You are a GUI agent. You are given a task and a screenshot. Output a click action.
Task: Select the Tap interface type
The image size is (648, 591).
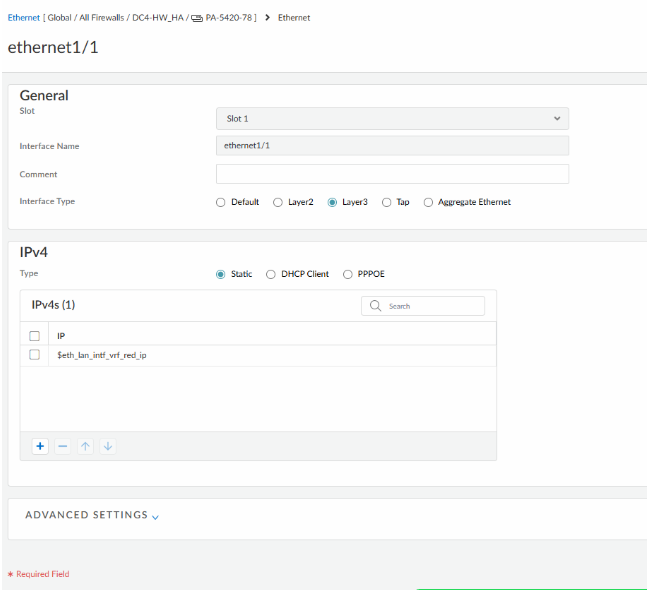[386, 202]
